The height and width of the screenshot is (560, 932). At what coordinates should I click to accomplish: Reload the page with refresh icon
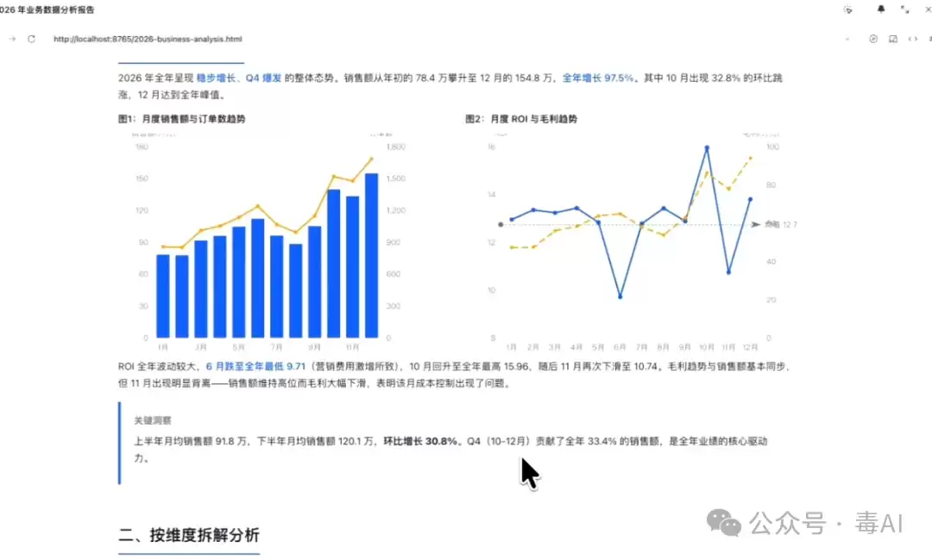pos(32,39)
